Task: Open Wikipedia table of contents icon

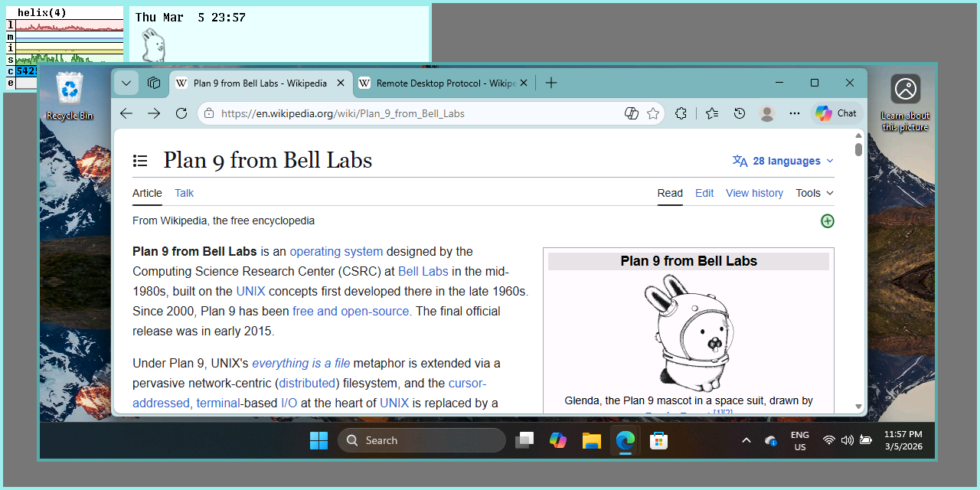Action: pos(140,161)
